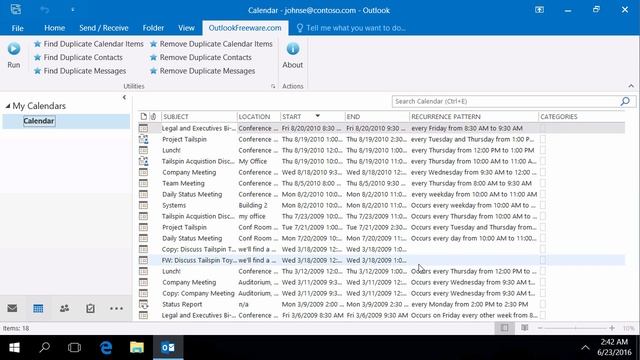Click the search magnifier icon

625,101
